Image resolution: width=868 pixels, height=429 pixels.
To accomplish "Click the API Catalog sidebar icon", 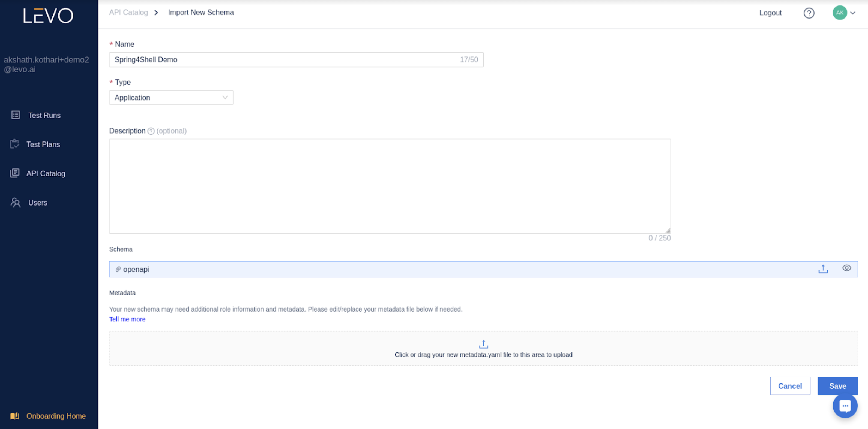I will 14,173.
